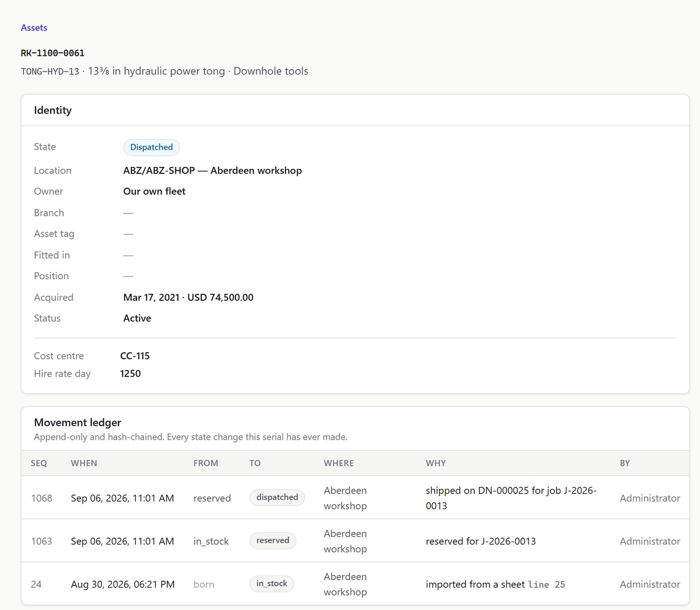Image resolution: width=700 pixels, height=610 pixels.
Task: Click the 'born' from-state in row 24
Action: (203, 584)
